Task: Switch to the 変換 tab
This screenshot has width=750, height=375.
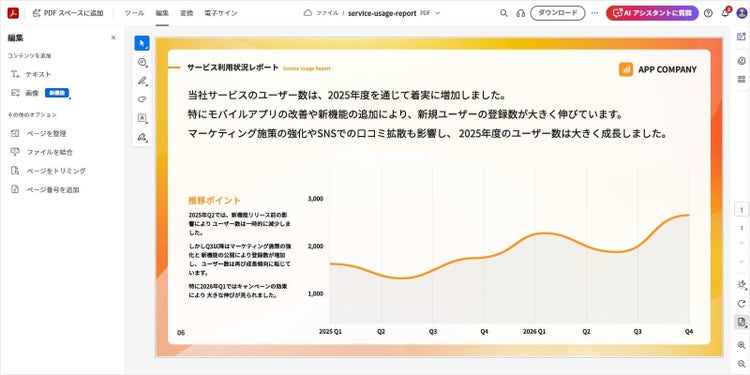Action: point(187,13)
